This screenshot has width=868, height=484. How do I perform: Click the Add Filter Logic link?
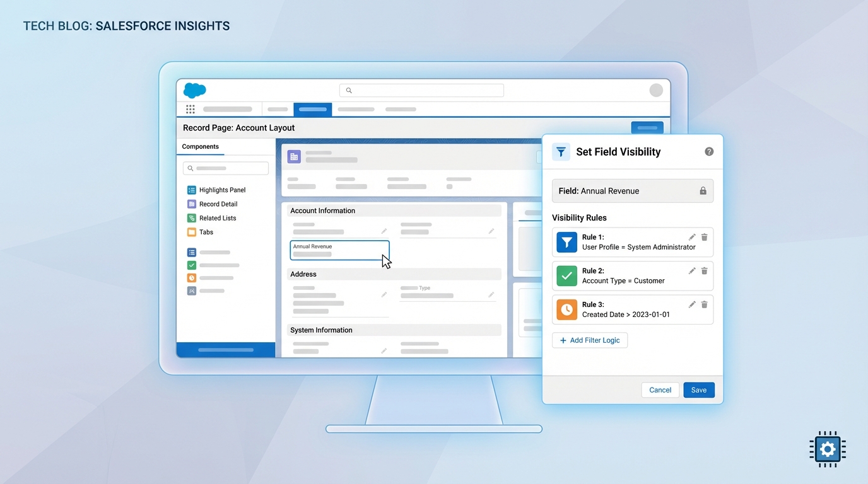coord(589,340)
